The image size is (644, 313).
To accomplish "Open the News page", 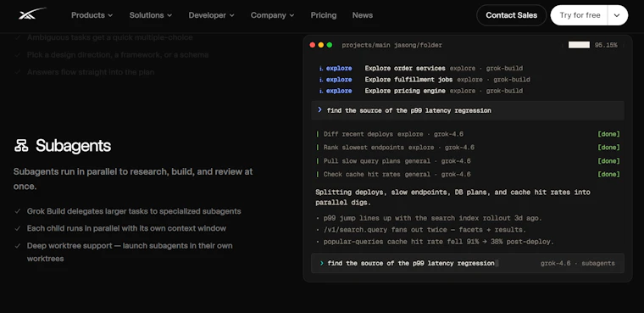I will pos(363,15).
